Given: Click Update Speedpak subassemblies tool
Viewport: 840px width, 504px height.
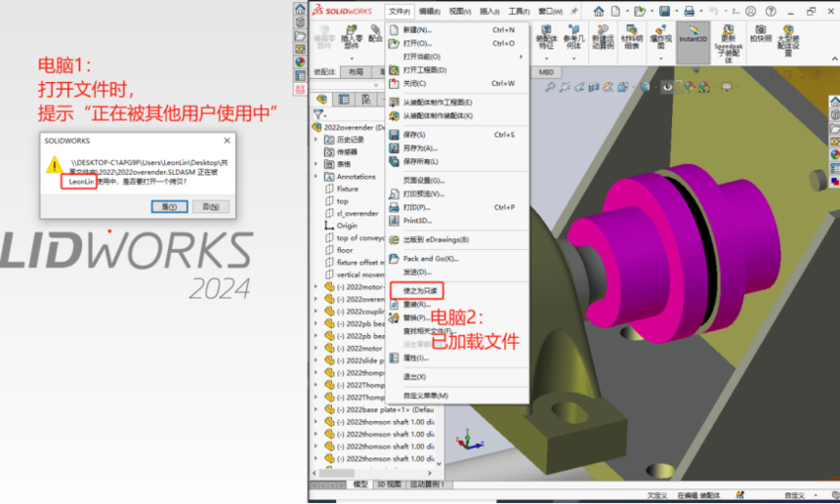Looking at the screenshot, I should (729, 44).
